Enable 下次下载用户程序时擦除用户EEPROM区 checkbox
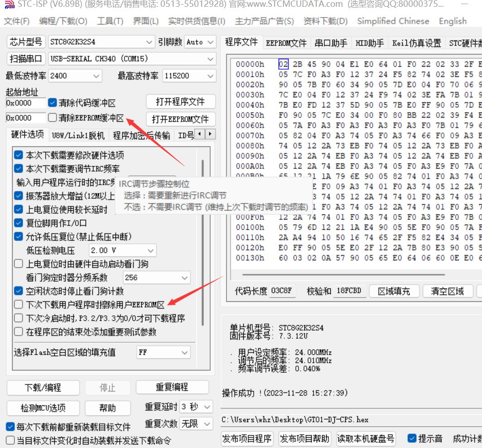 pos(19,304)
